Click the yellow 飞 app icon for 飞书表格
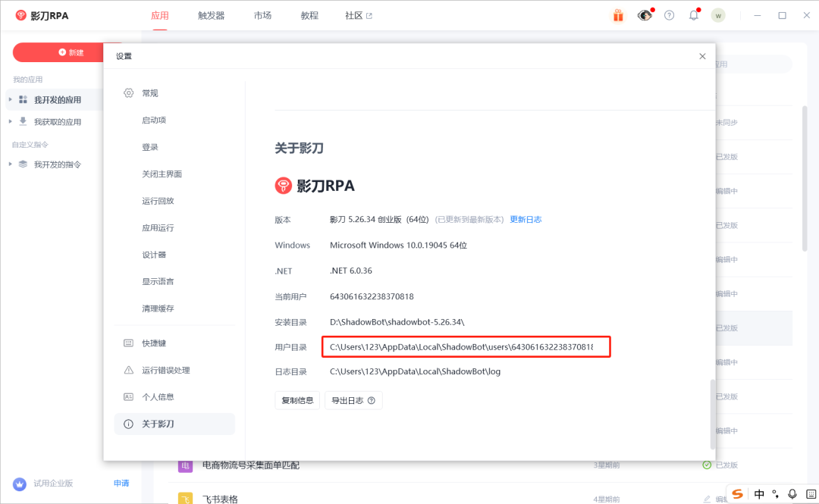 [x=186, y=498]
